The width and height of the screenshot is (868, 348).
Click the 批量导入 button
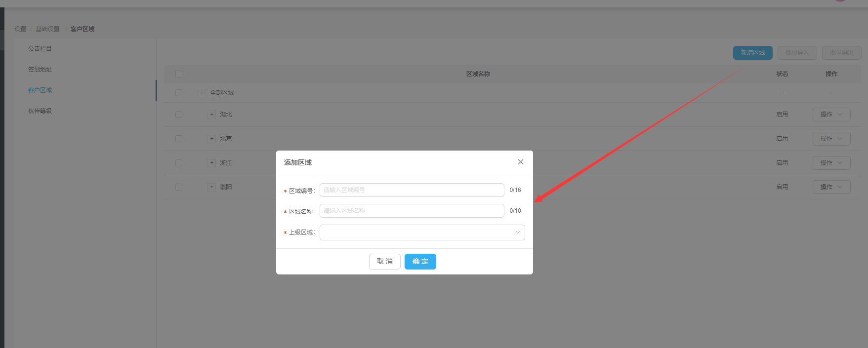[x=797, y=53]
